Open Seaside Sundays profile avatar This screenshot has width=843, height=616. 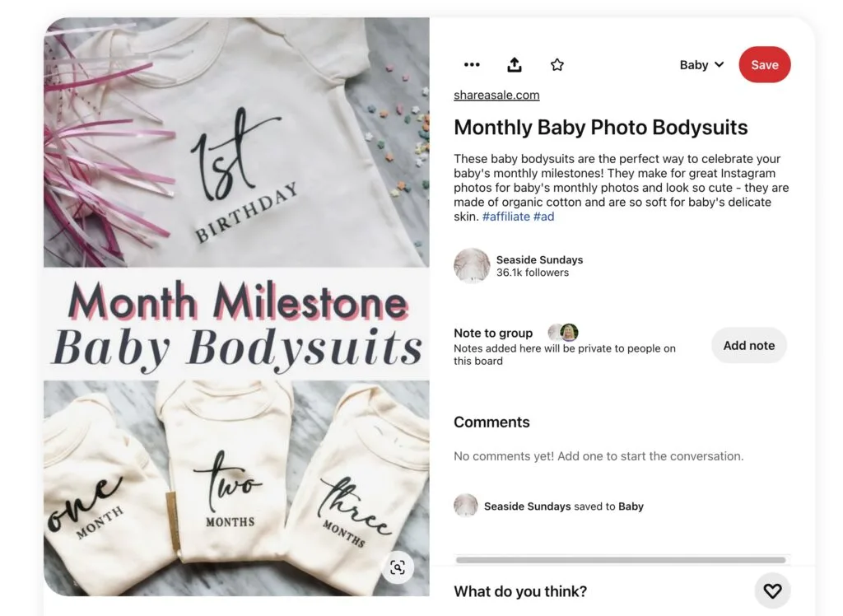[x=472, y=266]
